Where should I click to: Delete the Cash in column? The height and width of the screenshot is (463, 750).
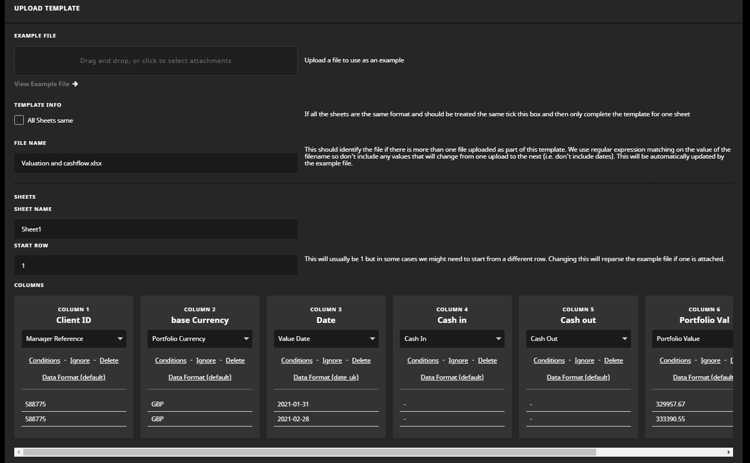pos(487,360)
